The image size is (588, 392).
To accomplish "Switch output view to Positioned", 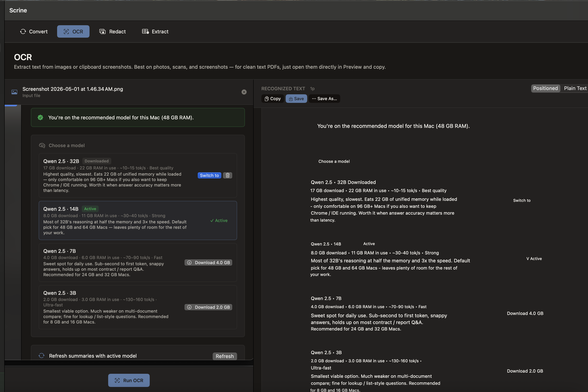I will click(545, 88).
